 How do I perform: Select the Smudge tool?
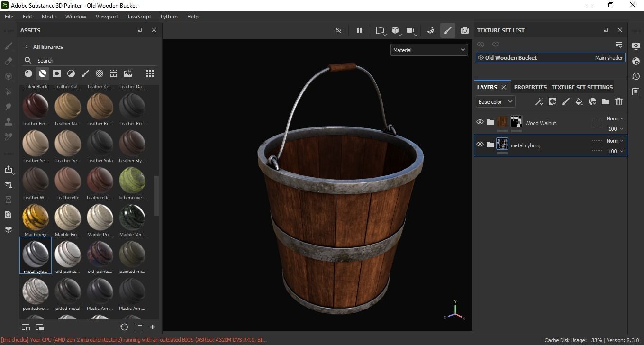coord(8,106)
